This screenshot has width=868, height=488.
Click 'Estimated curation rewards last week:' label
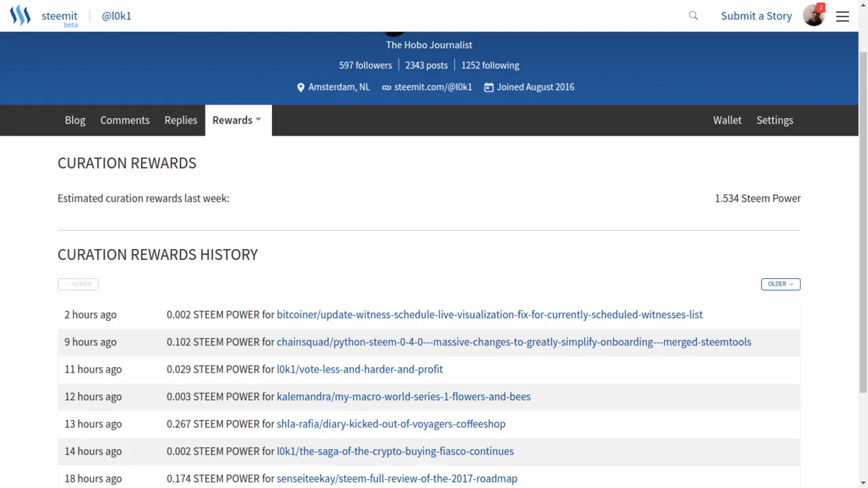143,198
